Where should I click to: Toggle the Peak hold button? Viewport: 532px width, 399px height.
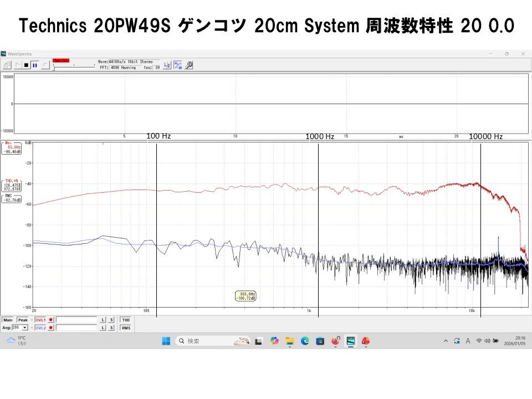(x=23, y=320)
